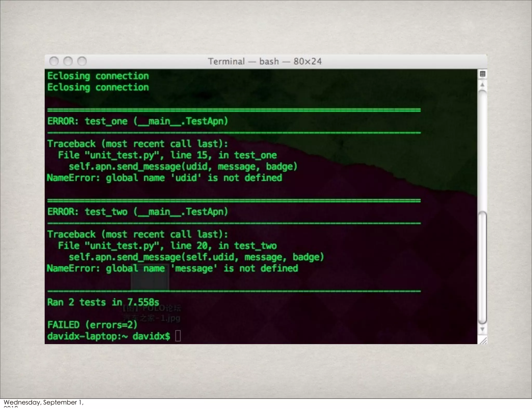Click the scrollbar up arrow
This screenshot has width=532, height=409.
tap(482, 85)
